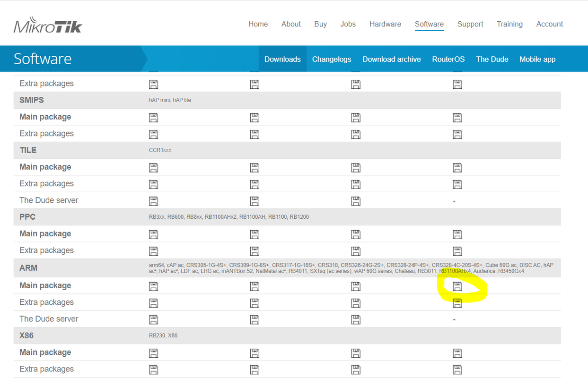Download SMIPS Main package from second column
The image size is (588, 378).
pyautogui.click(x=255, y=117)
